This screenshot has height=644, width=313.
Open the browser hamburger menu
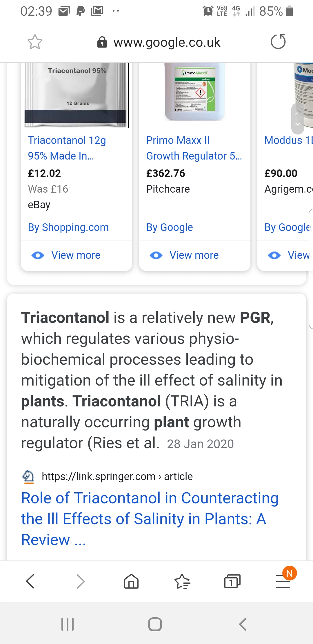pos(283,581)
